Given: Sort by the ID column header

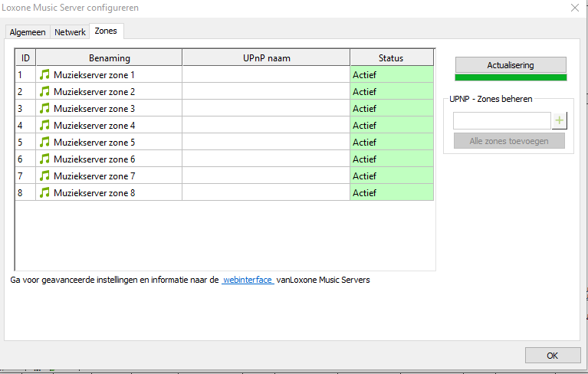Looking at the screenshot, I should click(x=25, y=58).
